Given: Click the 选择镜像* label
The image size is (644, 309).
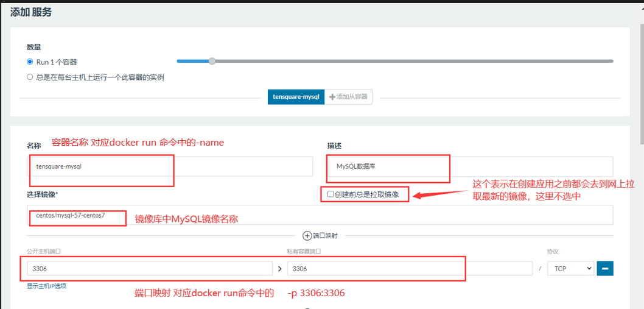Looking at the screenshot, I should tap(42, 194).
